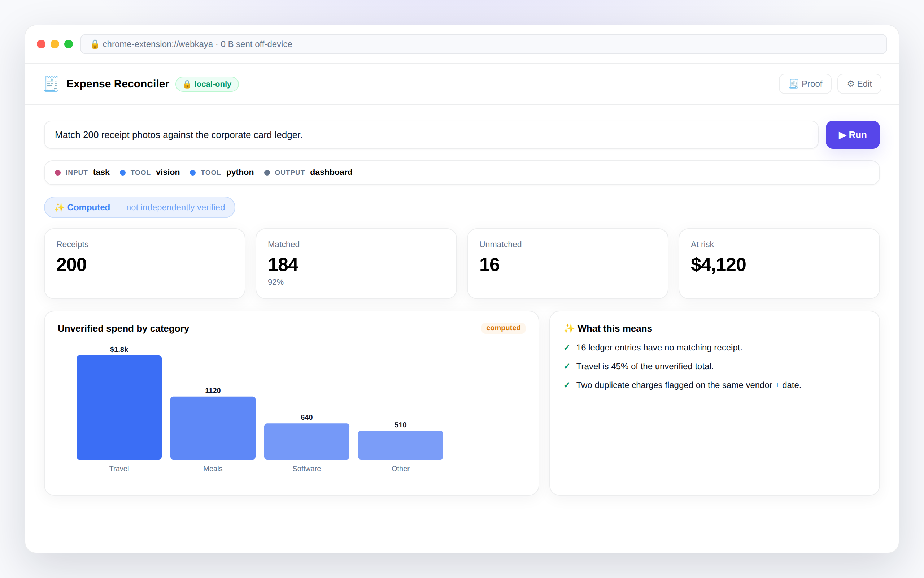Image resolution: width=924 pixels, height=578 pixels.
Task: Click the red close window dot
Action: click(x=41, y=44)
